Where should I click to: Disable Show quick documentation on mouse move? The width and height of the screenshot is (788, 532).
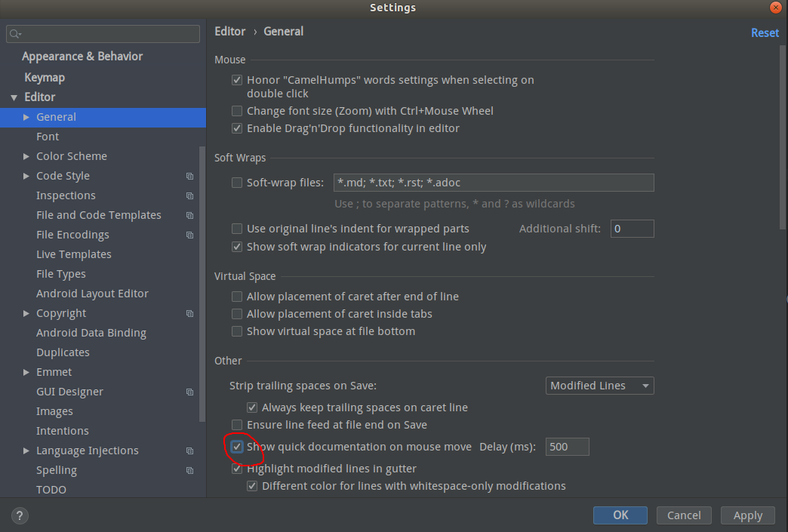(237, 447)
